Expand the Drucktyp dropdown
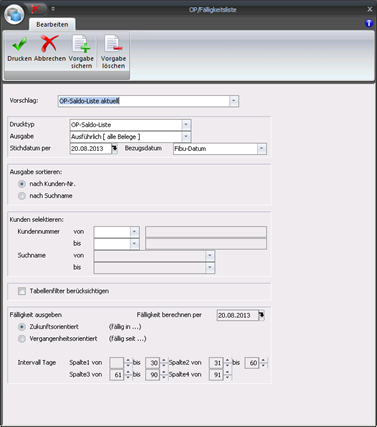377x427 pixels. point(186,125)
